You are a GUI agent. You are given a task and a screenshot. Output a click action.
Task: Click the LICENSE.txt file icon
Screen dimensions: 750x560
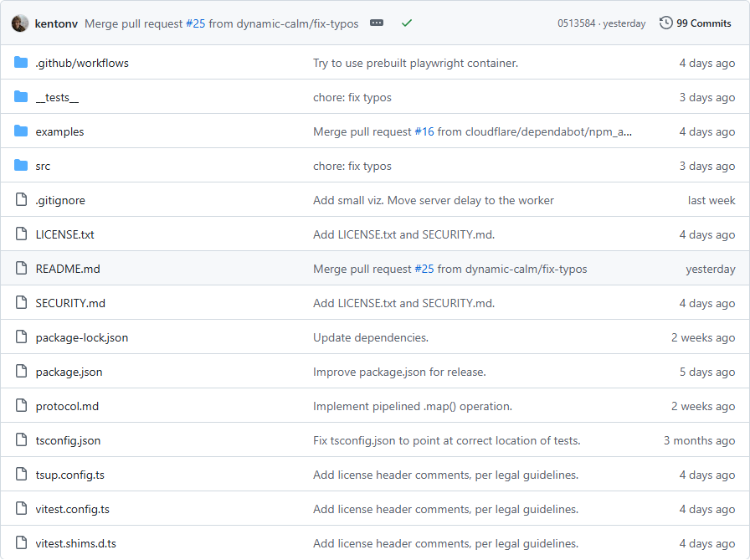(21, 234)
